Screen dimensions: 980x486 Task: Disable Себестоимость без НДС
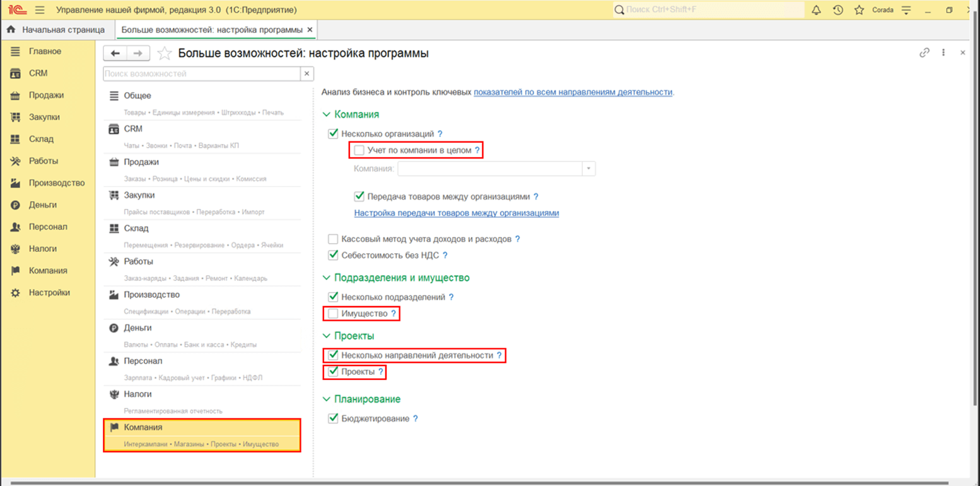click(x=332, y=255)
